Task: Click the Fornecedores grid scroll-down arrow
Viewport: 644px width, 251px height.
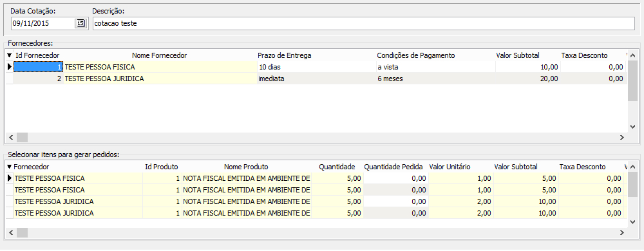Action: (x=633, y=127)
